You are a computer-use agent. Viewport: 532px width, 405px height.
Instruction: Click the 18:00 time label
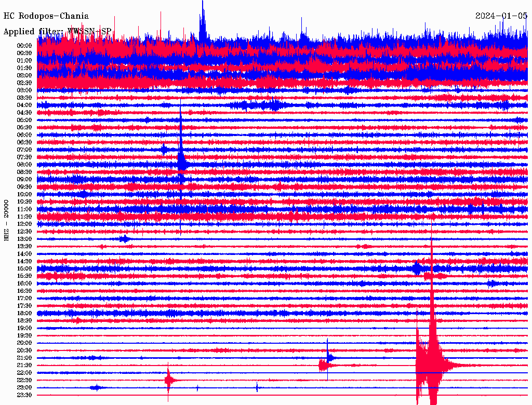[x=24, y=314]
